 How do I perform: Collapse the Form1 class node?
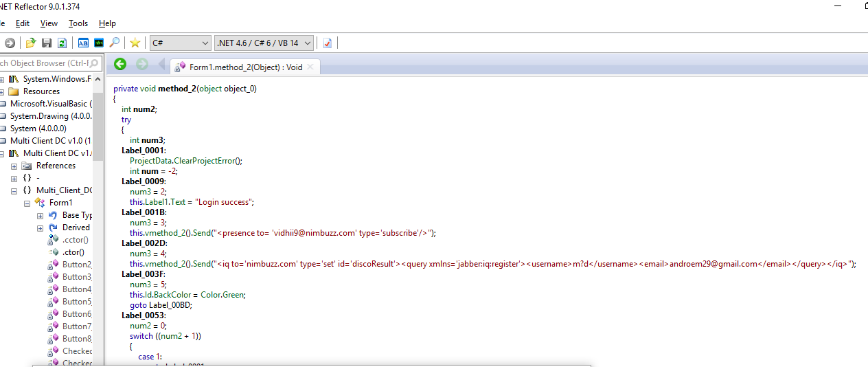tap(27, 203)
